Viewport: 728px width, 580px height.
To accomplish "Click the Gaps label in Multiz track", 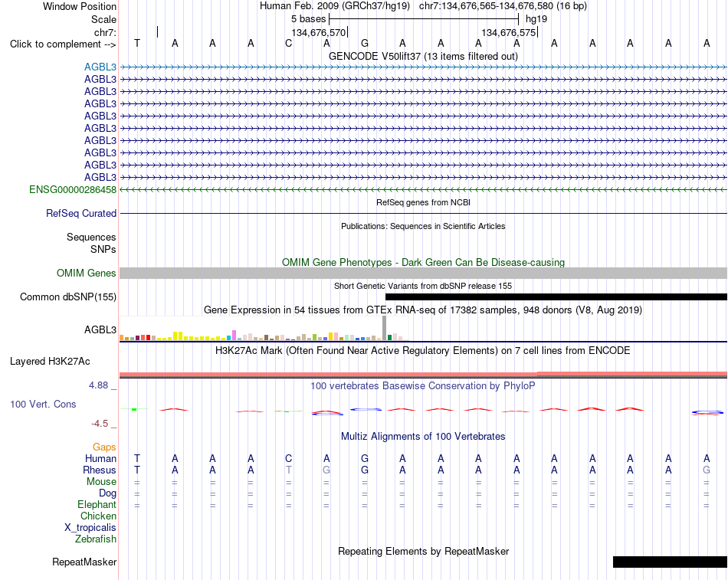I will [x=104, y=447].
